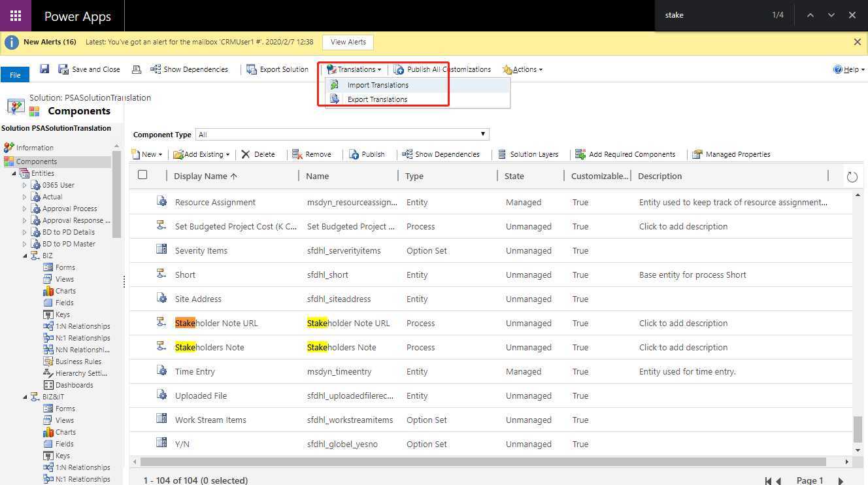Image resolution: width=868 pixels, height=485 pixels.
Task: Open the Power Apps app launcher waffle
Action: coord(15,16)
